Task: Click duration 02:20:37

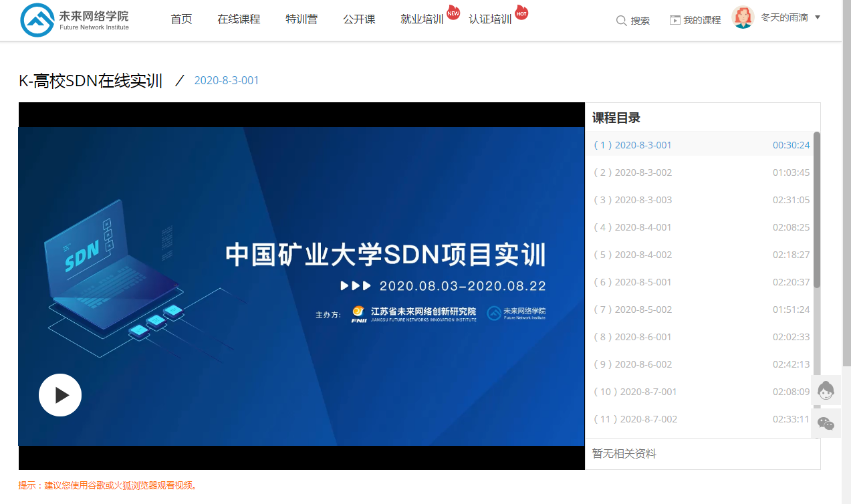Action: (791, 282)
